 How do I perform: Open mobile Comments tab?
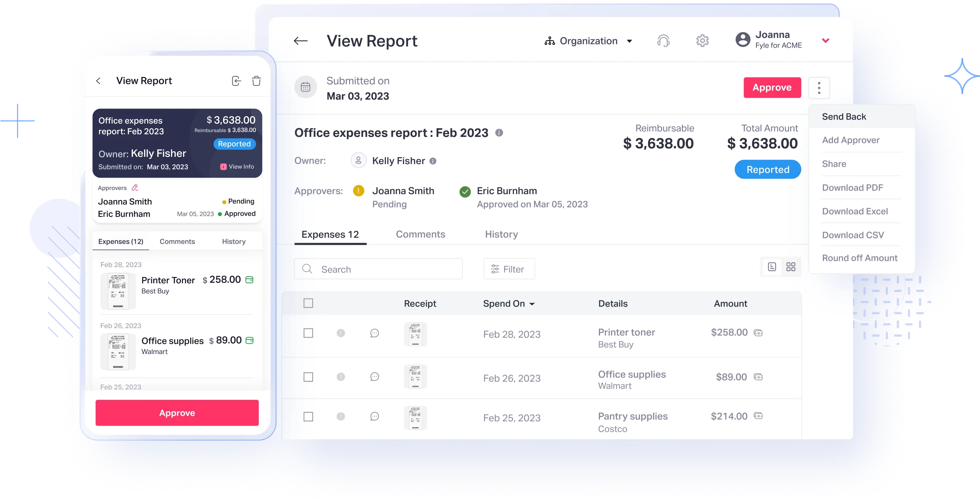[177, 242]
